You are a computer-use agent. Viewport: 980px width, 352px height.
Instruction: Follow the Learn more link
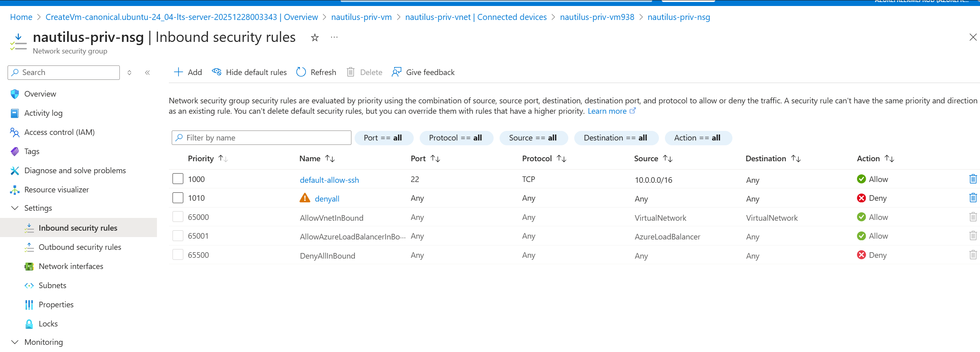point(607,111)
